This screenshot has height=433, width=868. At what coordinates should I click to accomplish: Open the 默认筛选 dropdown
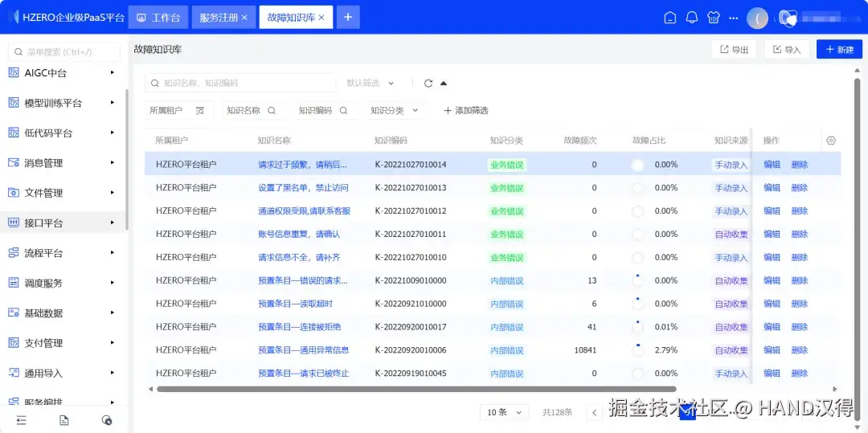coord(371,83)
